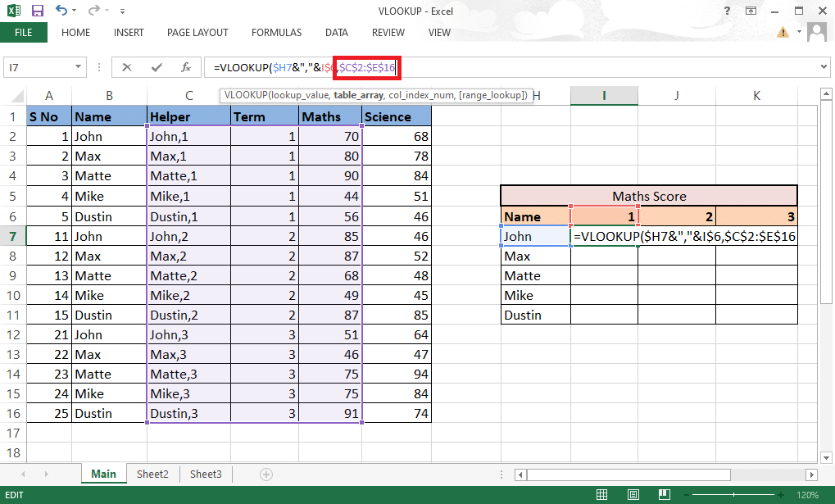Open Insert Function fx dialog

point(186,67)
